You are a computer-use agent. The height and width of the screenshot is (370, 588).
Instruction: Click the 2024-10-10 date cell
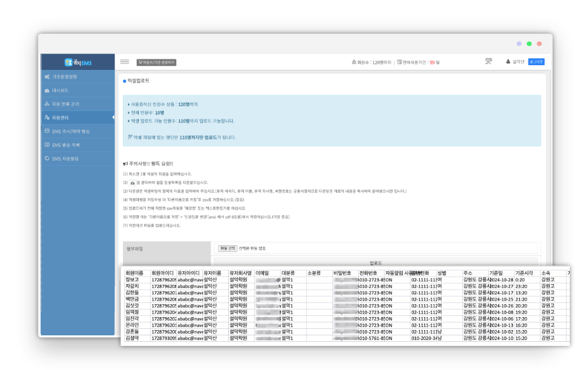click(502, 338)
